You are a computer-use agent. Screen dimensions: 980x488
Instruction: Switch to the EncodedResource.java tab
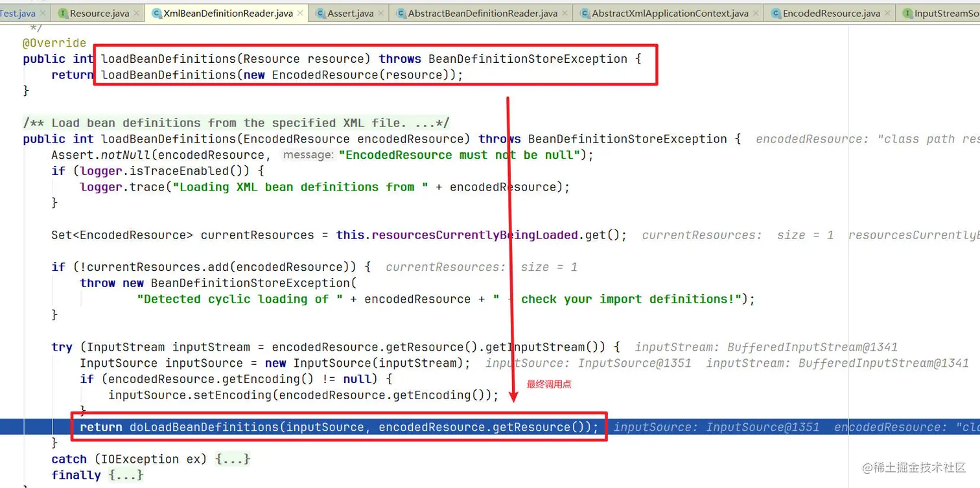click(x=832, y=13)
